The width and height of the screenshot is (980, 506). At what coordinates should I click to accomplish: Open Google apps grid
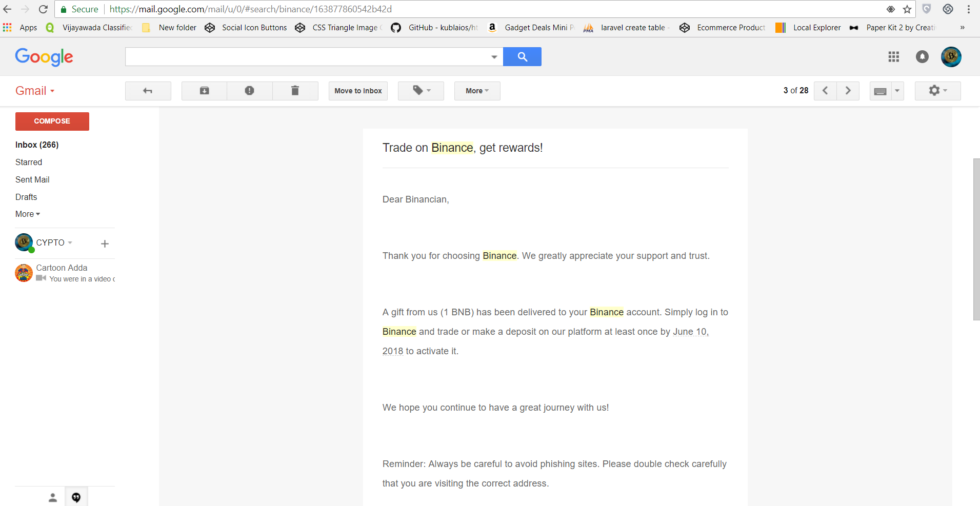894,57
